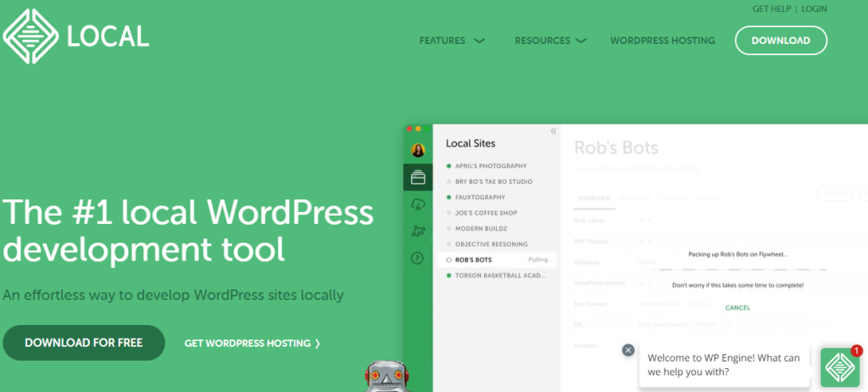The height and width of the screenshot is (392, 868).
Task: Click the Download button in the header
Action: tap(781, 41)
